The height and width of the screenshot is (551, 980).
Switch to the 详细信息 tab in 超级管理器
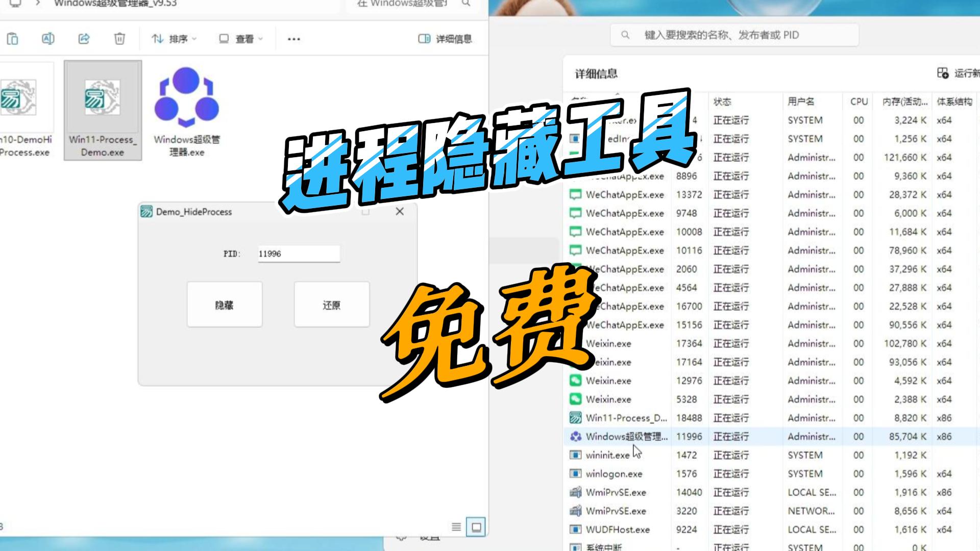tap(595, 73)
